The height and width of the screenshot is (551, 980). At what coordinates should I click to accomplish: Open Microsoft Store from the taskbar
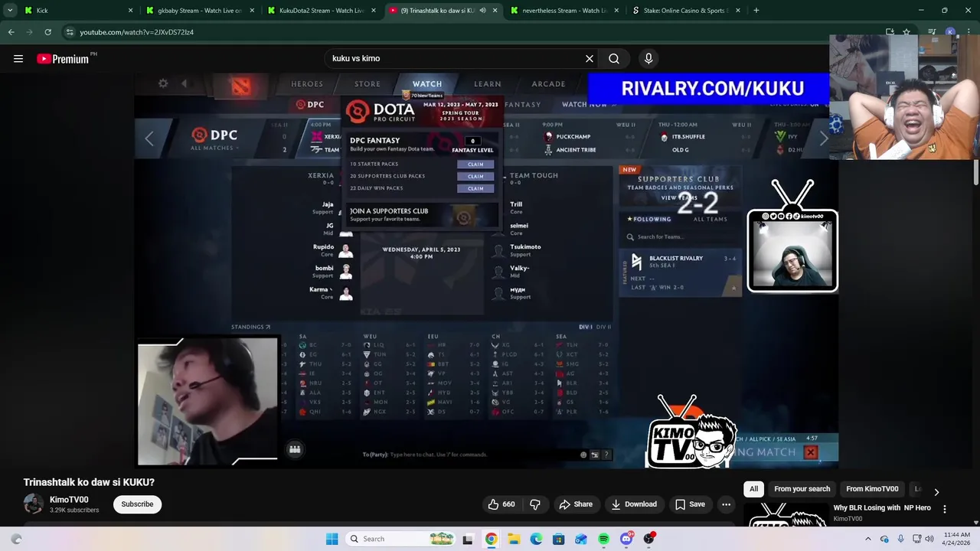(x=558, y=539)
